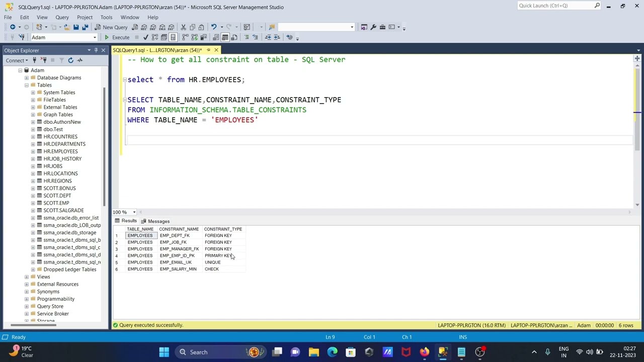Image resolution: width=644 pixels, height=362 pixels.
Task: Pin the Object Explorer panel
Action: [x=96, y=50]
